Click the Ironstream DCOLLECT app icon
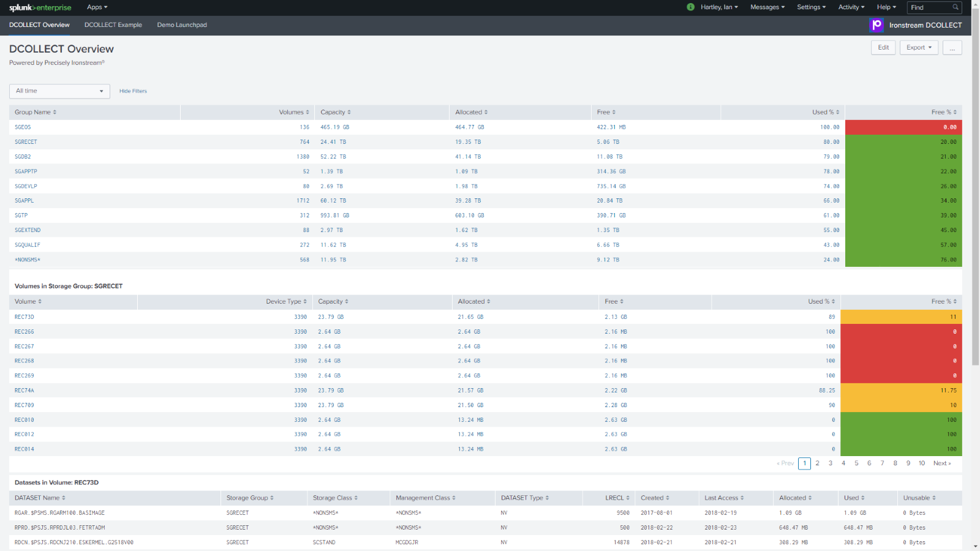Screen dimensions: 980x551 click(876, 24)
